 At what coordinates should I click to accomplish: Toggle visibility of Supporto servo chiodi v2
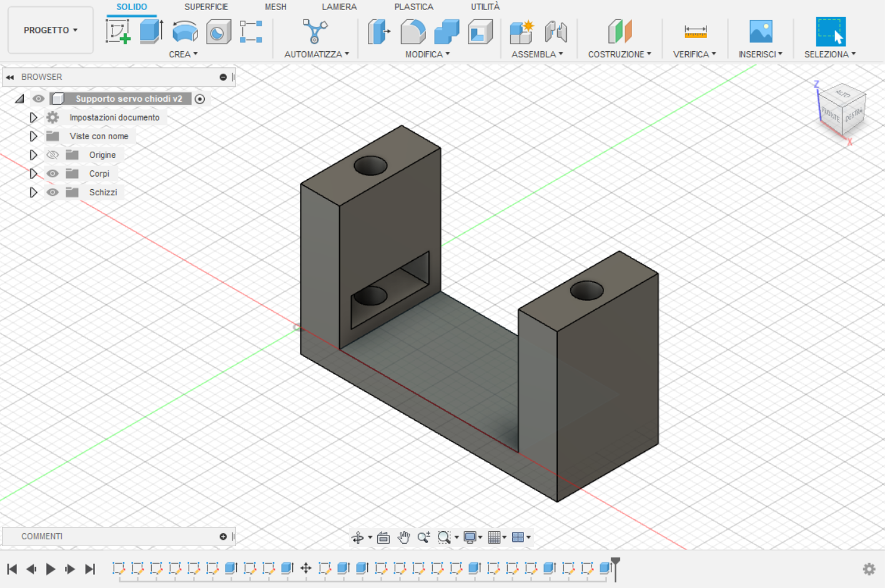39,99
